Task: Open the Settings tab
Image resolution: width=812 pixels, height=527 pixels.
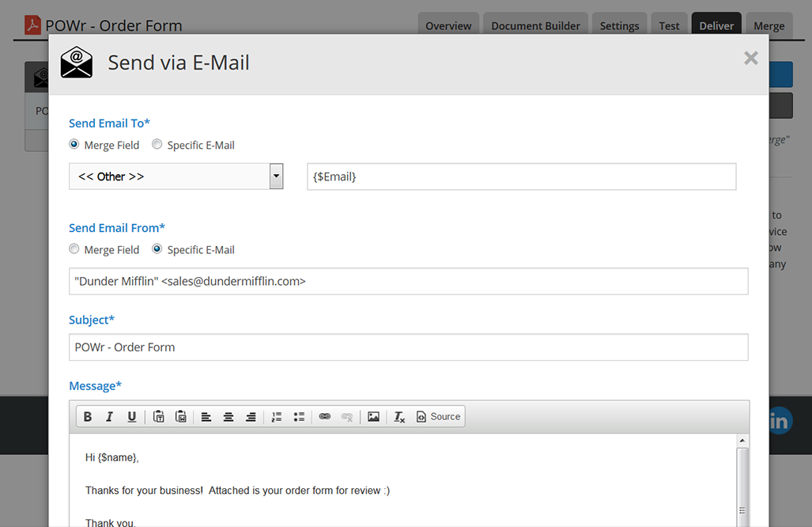Action: [x=619, y=26]
